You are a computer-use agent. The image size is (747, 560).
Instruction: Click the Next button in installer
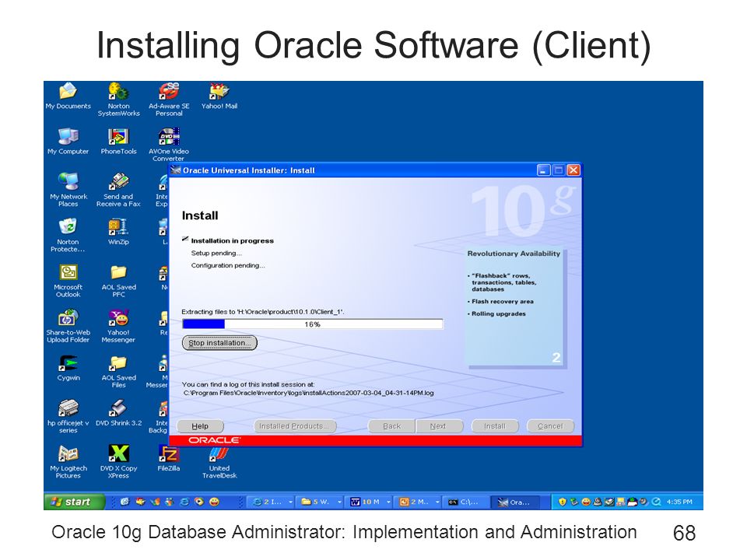[439, 426]
